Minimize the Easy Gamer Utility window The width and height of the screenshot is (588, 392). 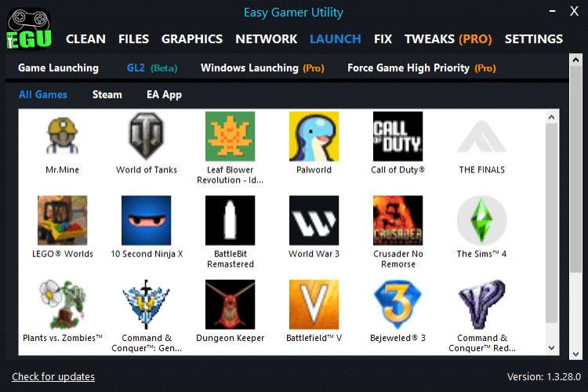pyautogui.click(x=553, y=11)
